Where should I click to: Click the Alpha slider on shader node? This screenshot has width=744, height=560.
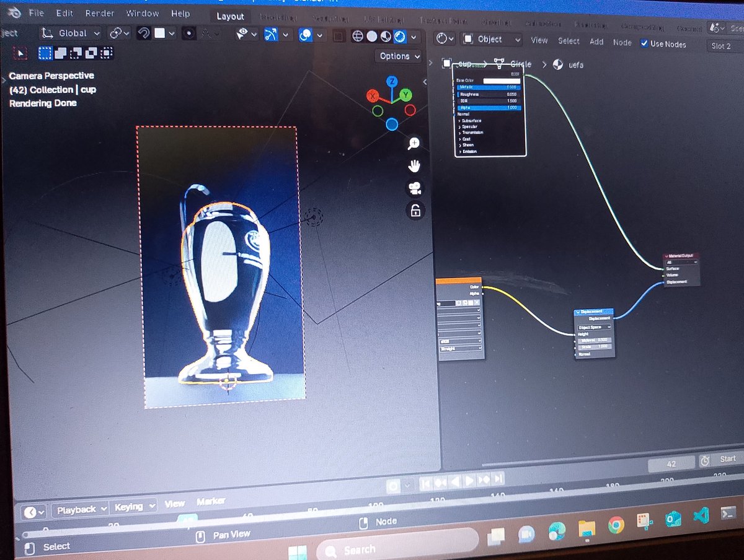pos(489,108)
